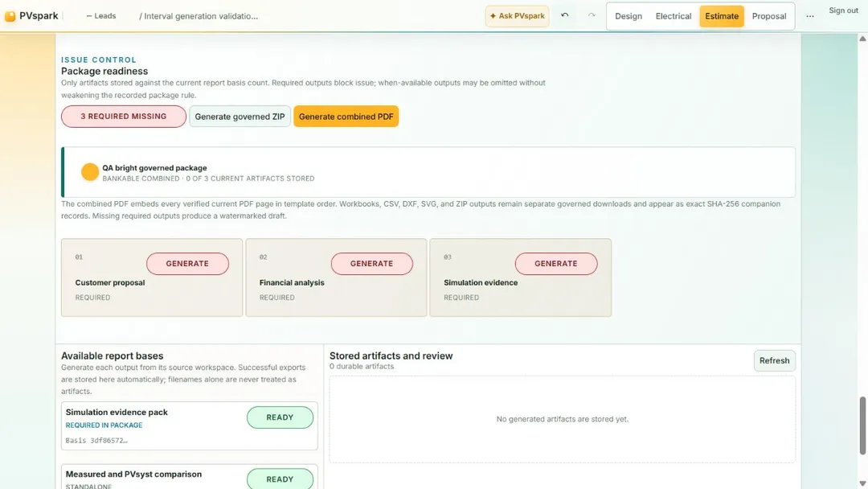This screenshot has width=868, height=489.
Task: Click the orange QA bright package status dot
Action: [x=90, y=172]
